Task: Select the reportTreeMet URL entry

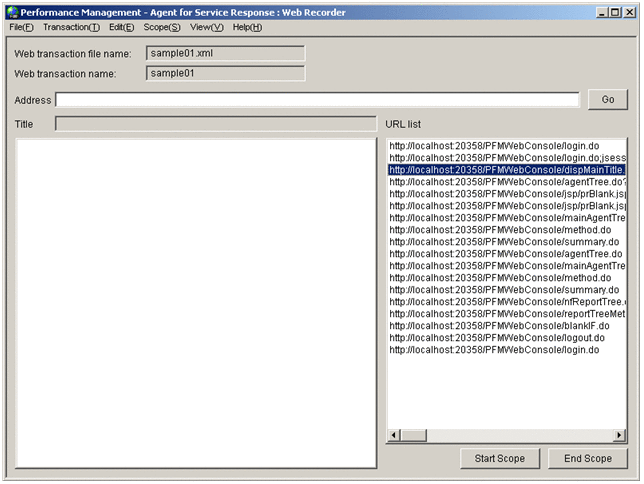Action: pyautogui.click(x=507, y=313)
